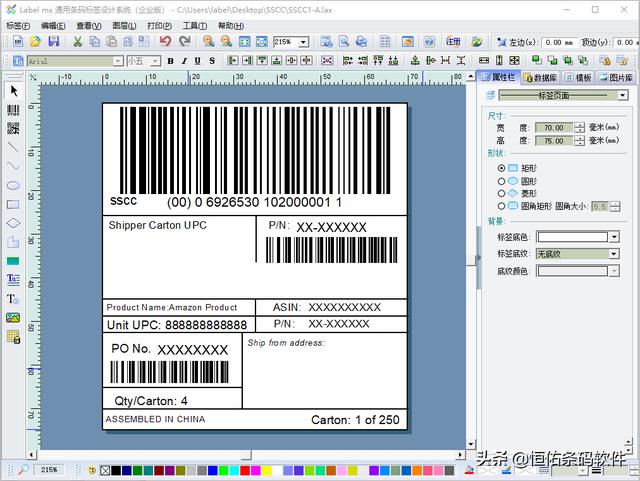The height and width of the screenshot is (481, 640).
Task: Click the no-fill crossed swatch
Action: pyautogui.click(x=105, y=470)
